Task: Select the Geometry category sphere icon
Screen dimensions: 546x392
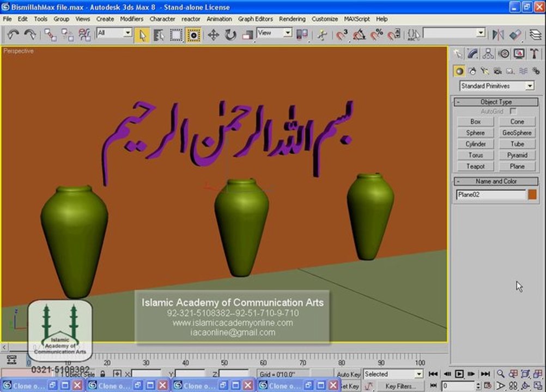Action: [x=459, y=71]
